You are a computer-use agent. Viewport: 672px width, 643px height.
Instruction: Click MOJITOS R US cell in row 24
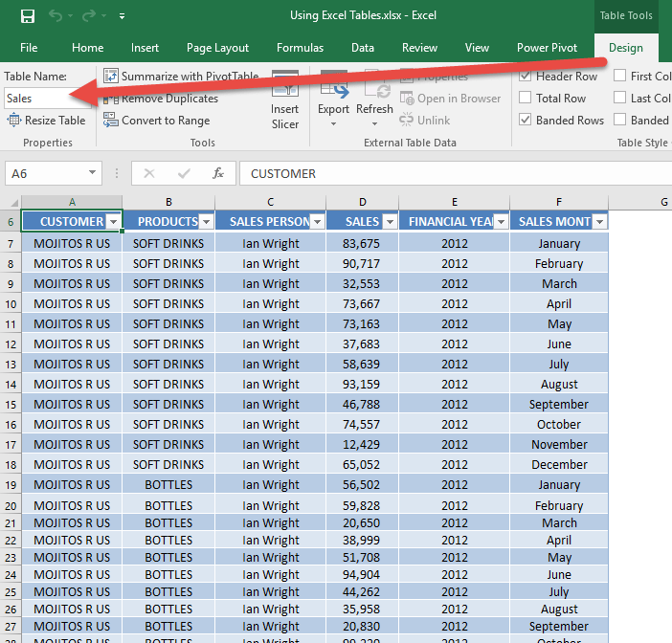72,575
